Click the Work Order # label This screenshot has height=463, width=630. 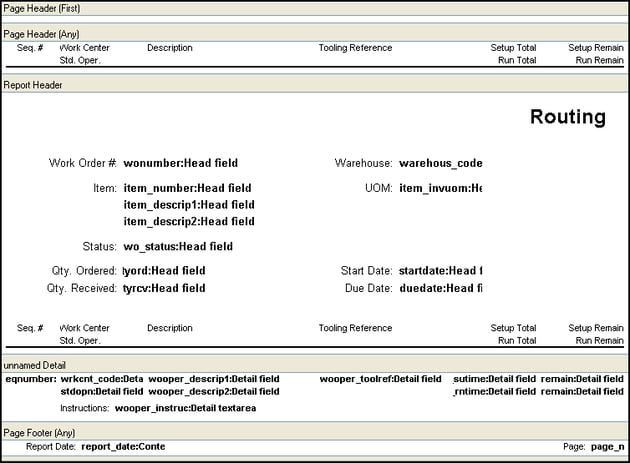coord(82,163)
